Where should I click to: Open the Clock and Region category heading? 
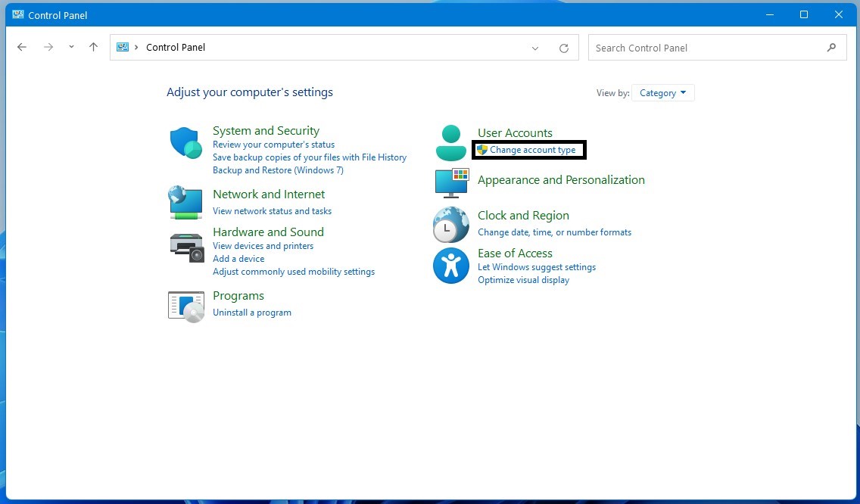[523, 216]
